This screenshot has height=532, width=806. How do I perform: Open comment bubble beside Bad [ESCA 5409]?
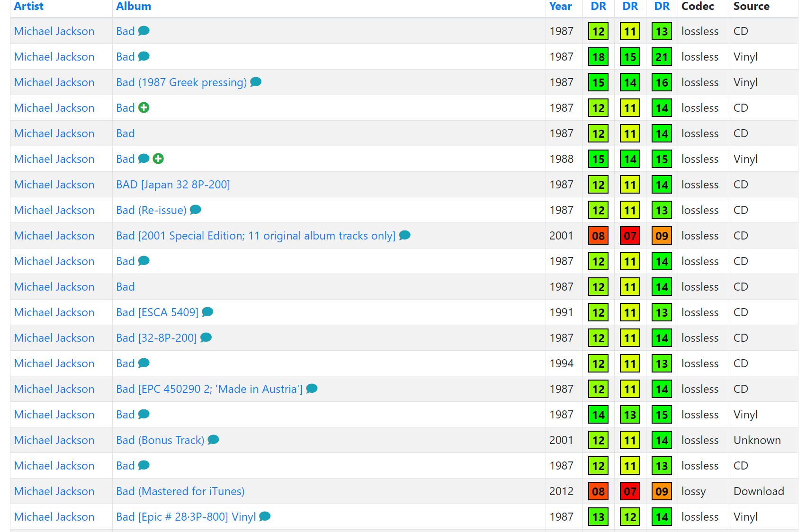(x=207, y=312)
